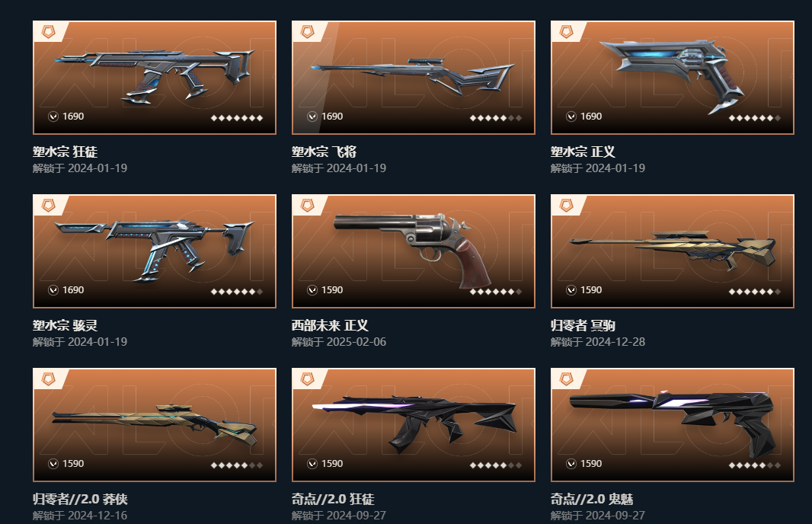
Task: Click the VP currency icon on 奇点//2.0 狂徒 card
Action: (x=312, y=463)
